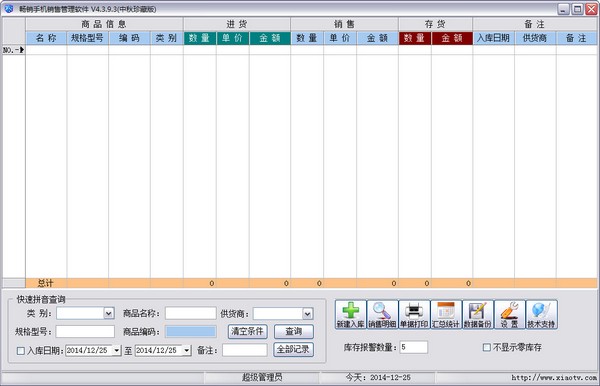Open the 单据打印 receipt printing tool
The height and width of the screenshot is (386, 600).
414,314
